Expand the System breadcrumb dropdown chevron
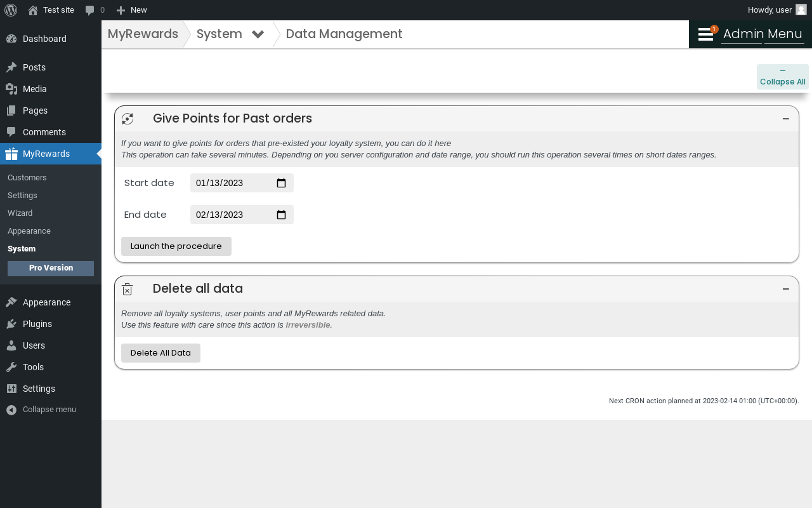Image resolution: width=812 pixels, height=508 pixels. tap(258, 34)
